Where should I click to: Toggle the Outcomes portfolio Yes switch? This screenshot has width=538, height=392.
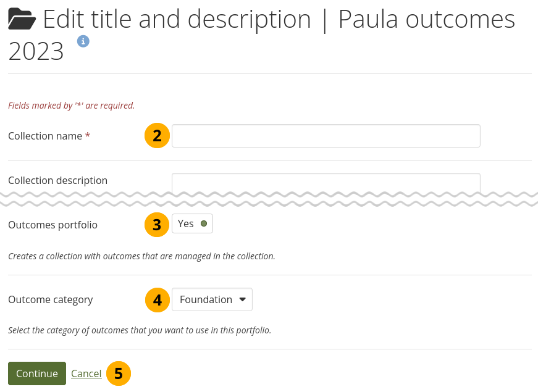[x=192, y=224]
